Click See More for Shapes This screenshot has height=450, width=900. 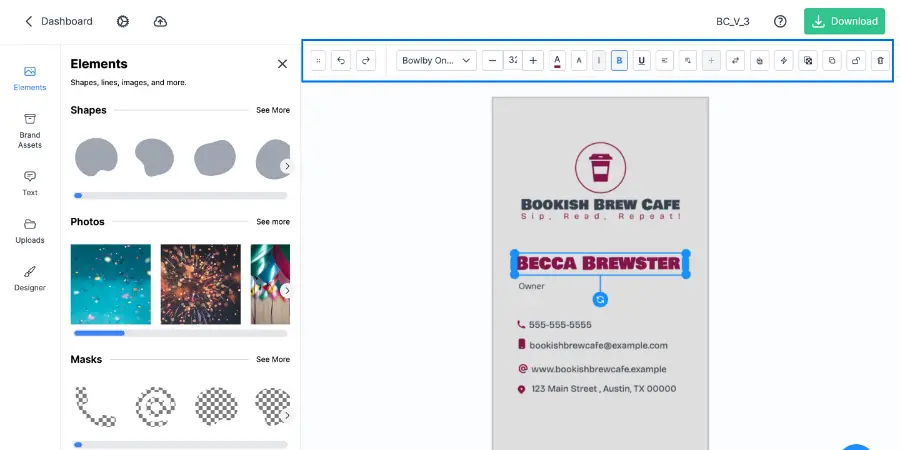click(273, 110)
